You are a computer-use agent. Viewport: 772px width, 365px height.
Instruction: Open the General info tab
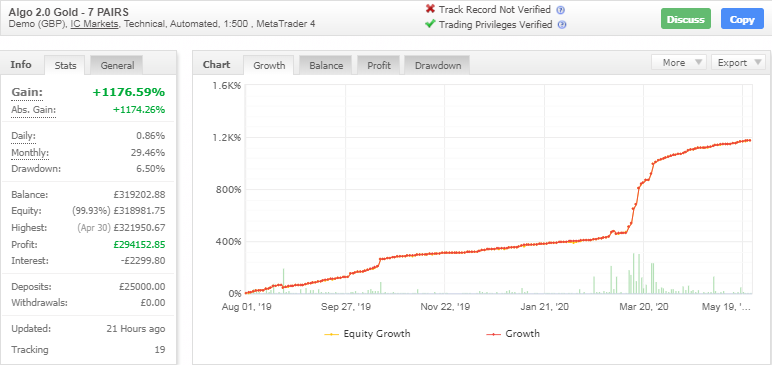tap(117, 66)
